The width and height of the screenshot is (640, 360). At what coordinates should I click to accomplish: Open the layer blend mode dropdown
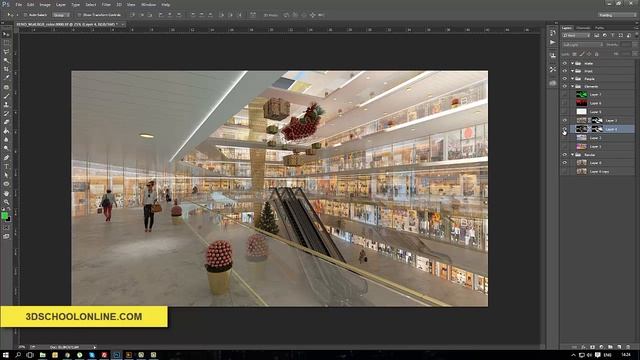click(582, 45)
